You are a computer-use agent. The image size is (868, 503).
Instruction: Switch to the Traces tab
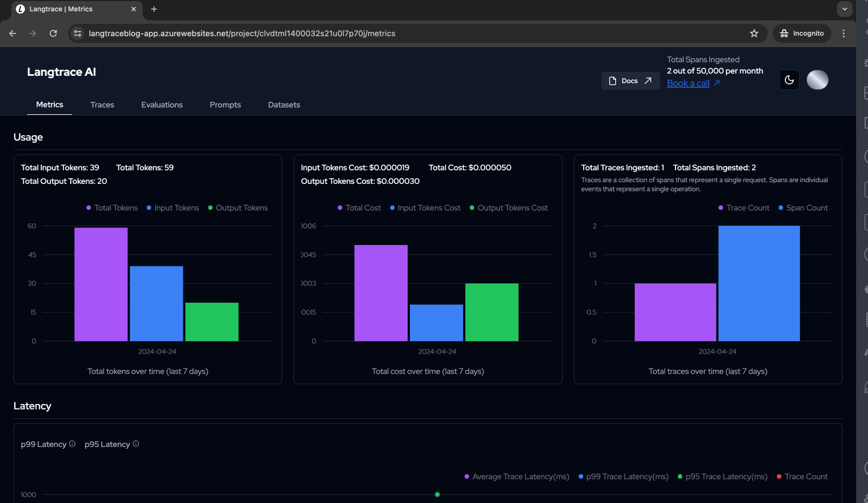(102, 105)
